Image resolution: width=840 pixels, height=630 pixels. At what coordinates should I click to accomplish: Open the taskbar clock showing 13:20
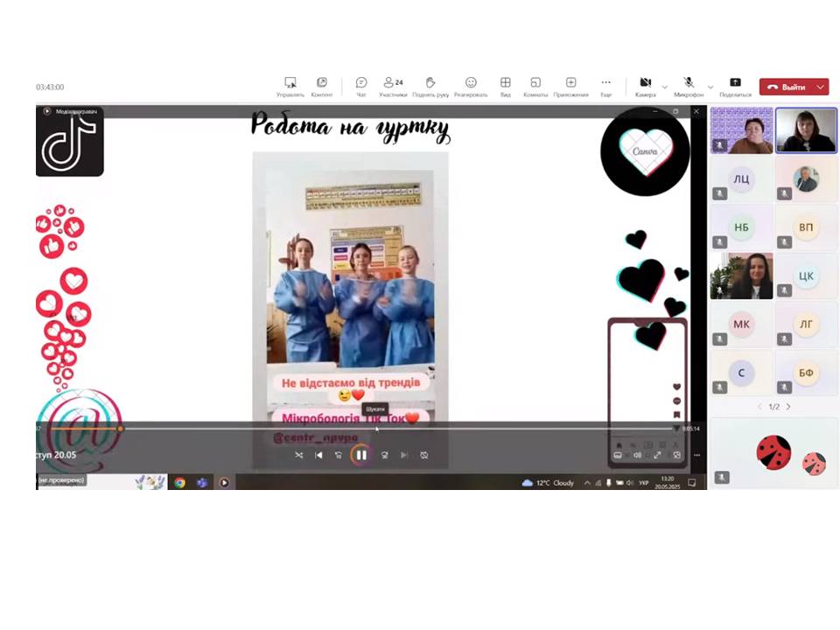click(668, 483)
